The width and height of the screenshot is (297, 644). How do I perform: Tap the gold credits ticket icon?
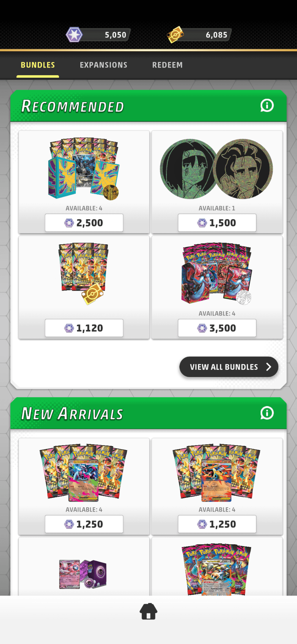175,35
